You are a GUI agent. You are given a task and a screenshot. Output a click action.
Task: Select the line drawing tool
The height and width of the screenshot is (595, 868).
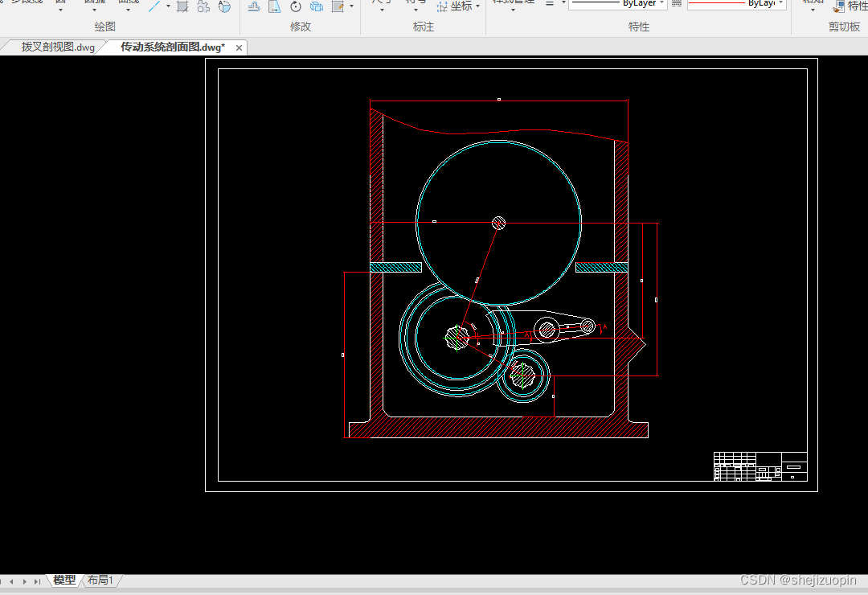[154, 6]
